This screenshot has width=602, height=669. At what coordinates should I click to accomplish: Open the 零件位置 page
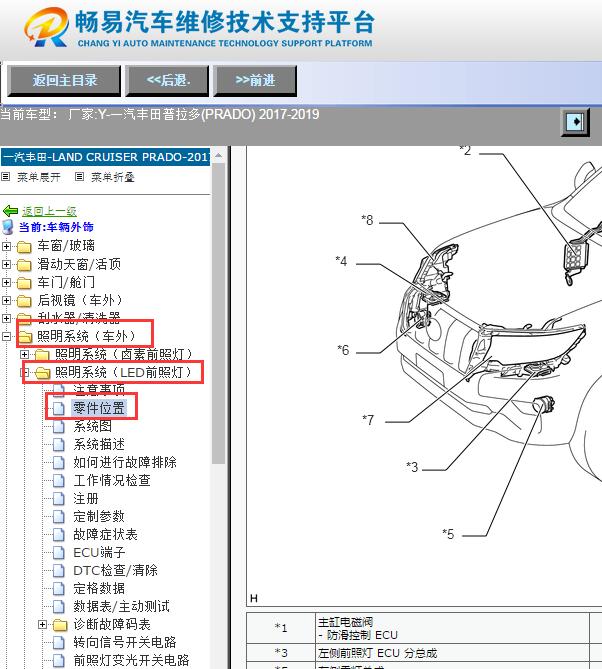tap(99, 408)
